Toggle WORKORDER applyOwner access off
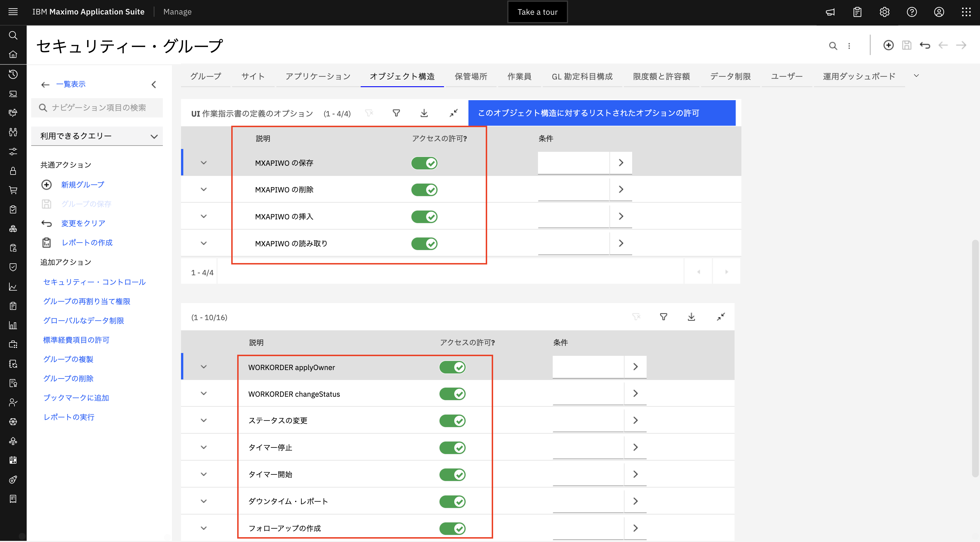This screenshot has height=542, width=980. pyautogui.click(x=452, y=367)
